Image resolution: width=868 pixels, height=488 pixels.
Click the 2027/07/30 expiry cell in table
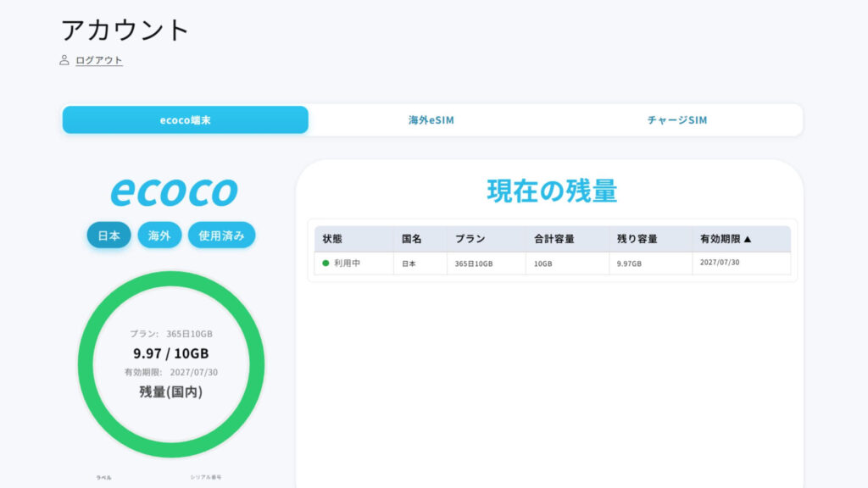pos(741,263)
